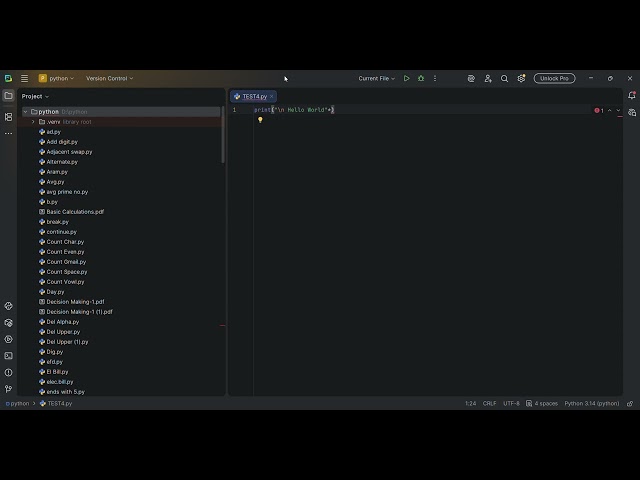Click the PyCharm logo icon
The width and height of the screenshot is (640, 480).
pos(8,78)
